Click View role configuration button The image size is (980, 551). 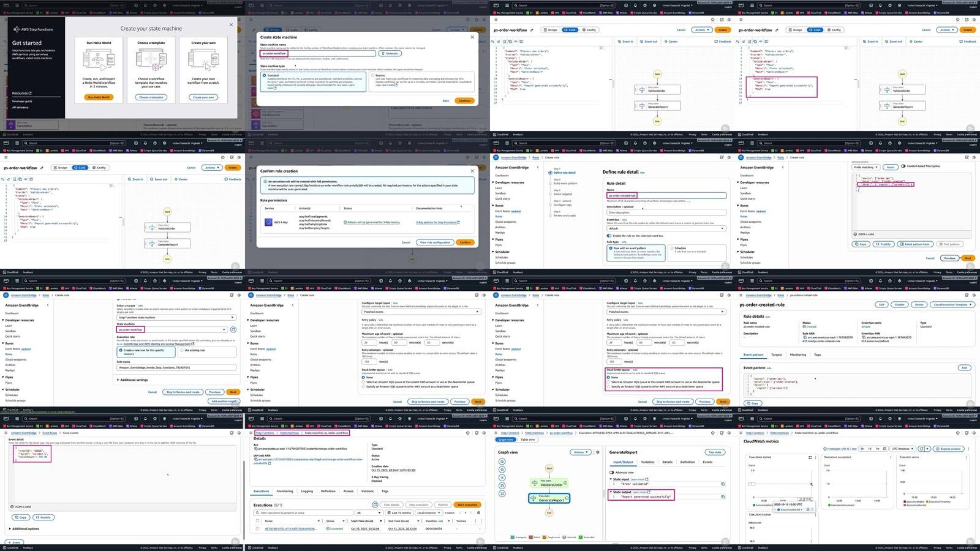click(435, 242)
